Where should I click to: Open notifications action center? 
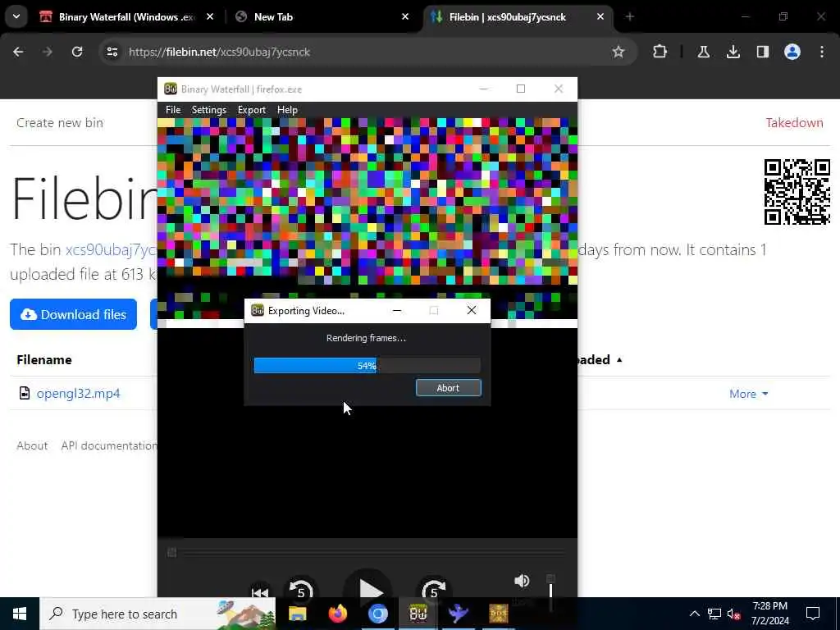[813, 614]
